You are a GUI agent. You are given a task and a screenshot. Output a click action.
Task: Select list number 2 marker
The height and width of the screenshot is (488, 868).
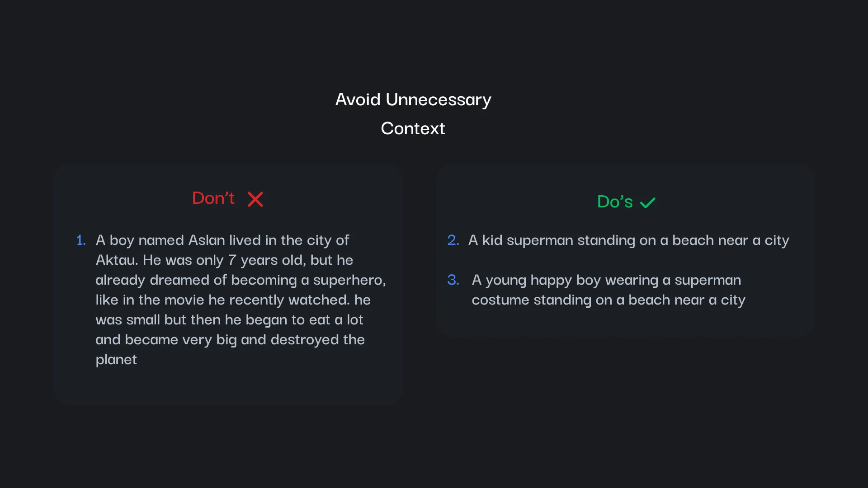[x=453, y=240]
